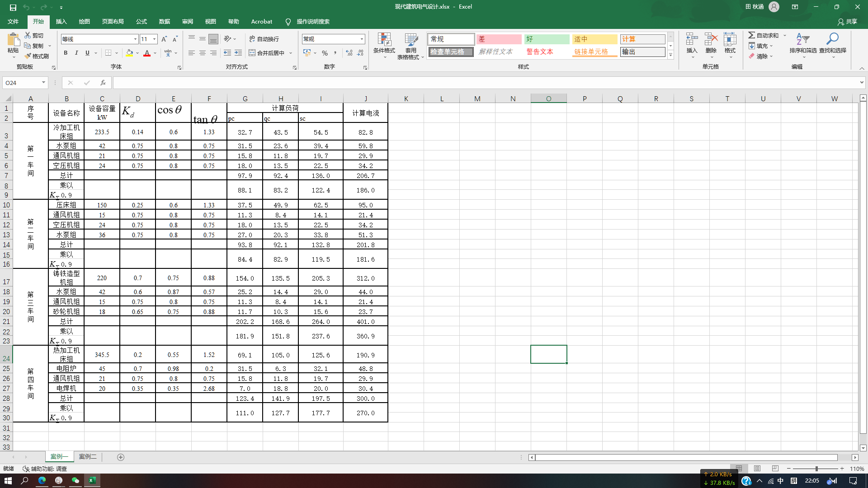
Task: Apply the 差 (Bad) red cell style
Action: click(x=499, y=39)
